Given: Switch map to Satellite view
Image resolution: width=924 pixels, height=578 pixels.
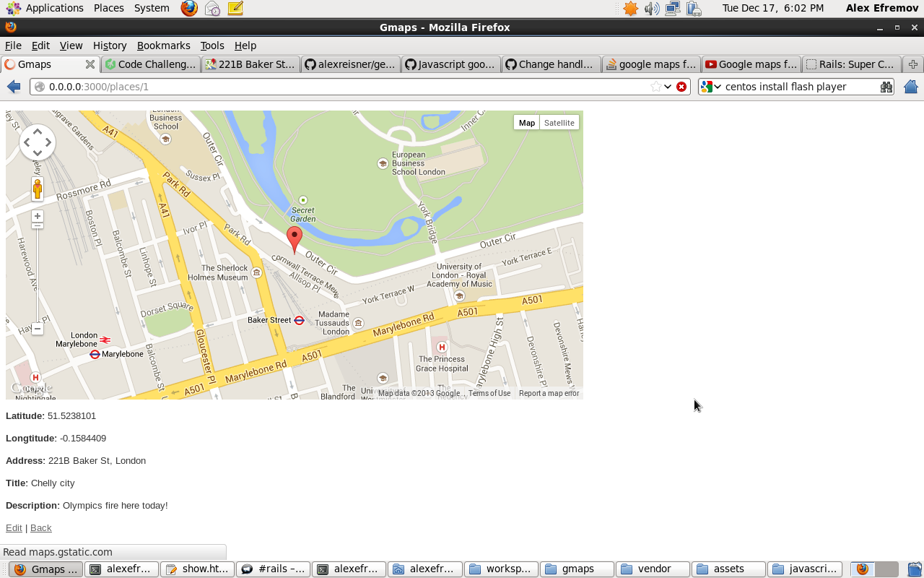Looking at the screenshot, I should [x=559, y=123].
